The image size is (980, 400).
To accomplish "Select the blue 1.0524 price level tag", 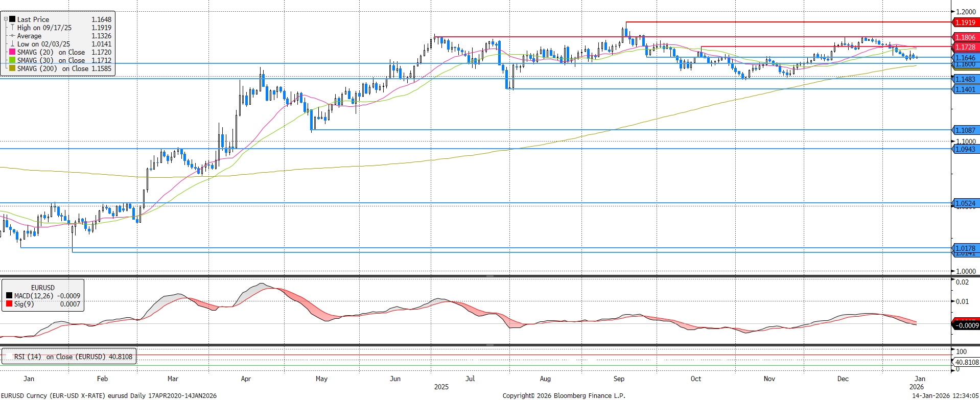I will coord(965,203).
